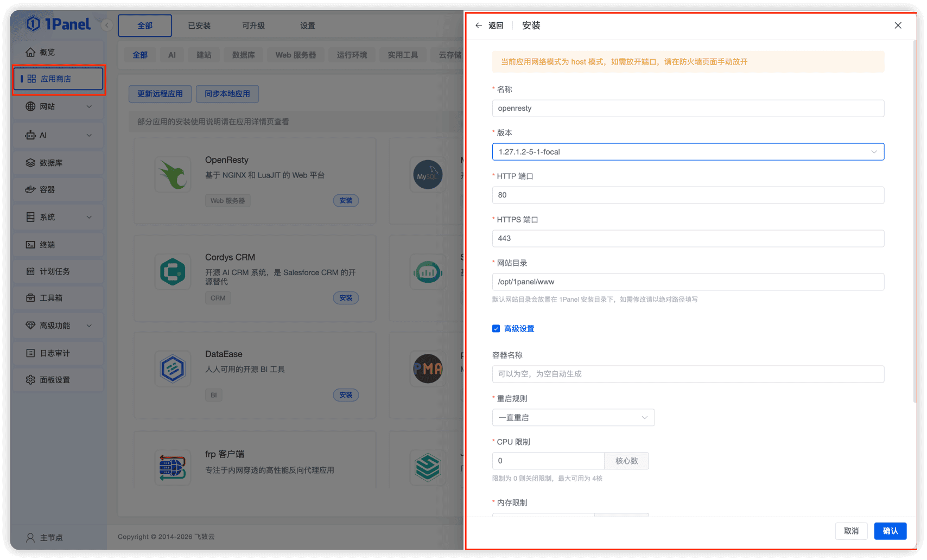Expand the 网站 sidebar menu
This screenshot has width=927, height=560.
(x=59, y=107)
